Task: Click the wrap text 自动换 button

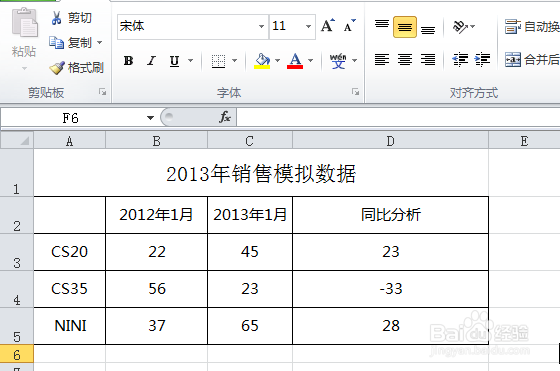Action: pyautogui.click(x=532, y=26)
